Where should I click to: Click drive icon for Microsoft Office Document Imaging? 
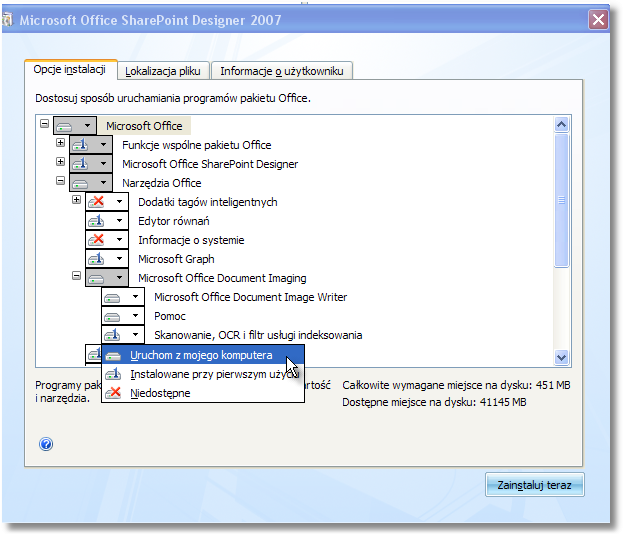[x=96, y=278]
